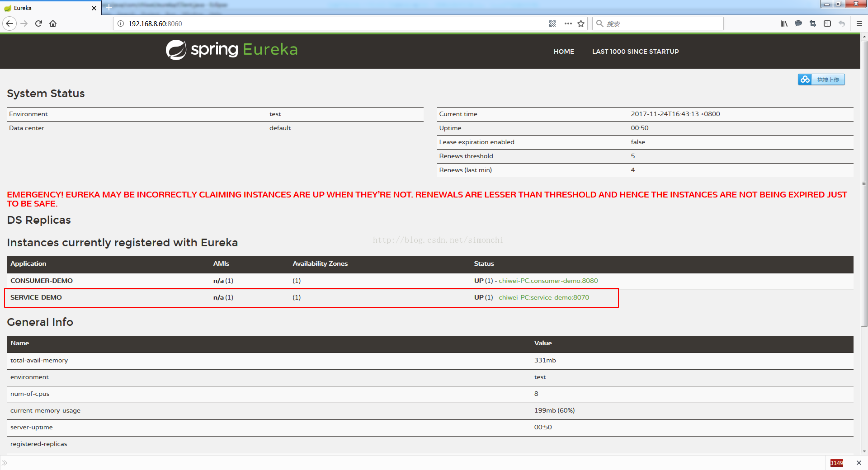868x470 pixels.
Task: Click the Availability Zones column header
Action: coord(320,263)
